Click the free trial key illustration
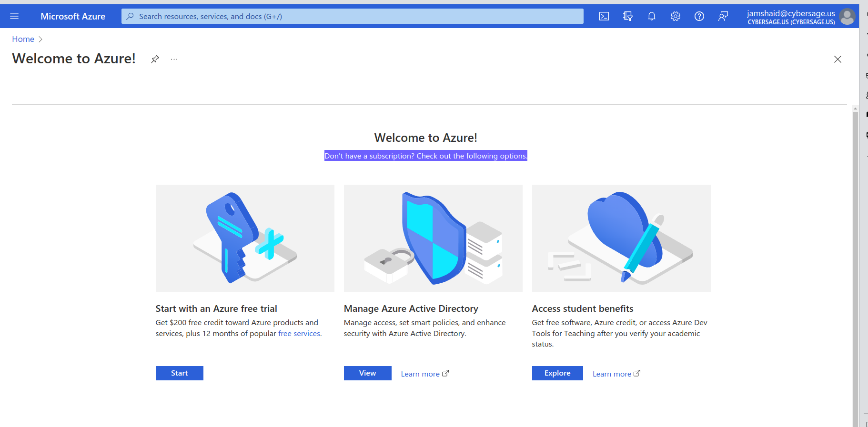 click(x=245, y=238)
